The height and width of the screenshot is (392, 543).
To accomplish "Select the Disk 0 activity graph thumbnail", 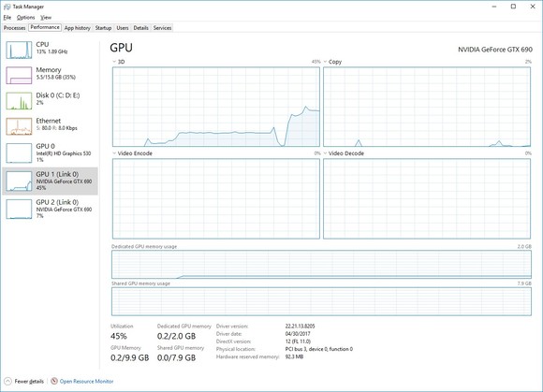I will [19, 101].
